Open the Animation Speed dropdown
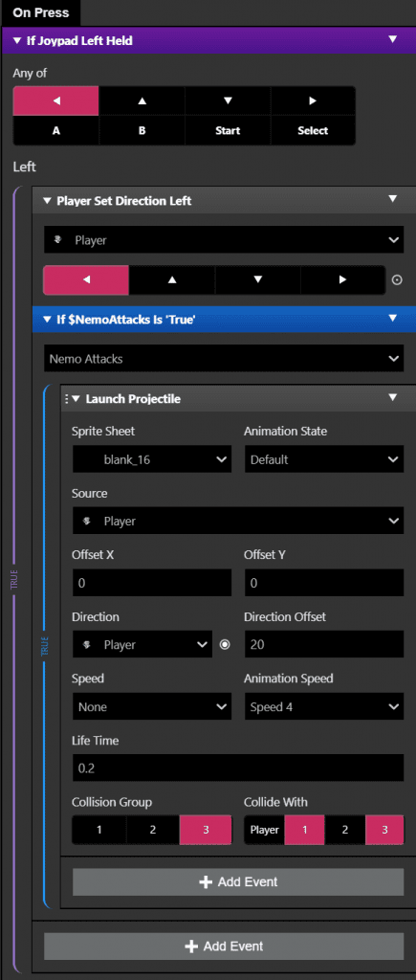The width and height of the screenshot is (416, 980). pos(324,707)
